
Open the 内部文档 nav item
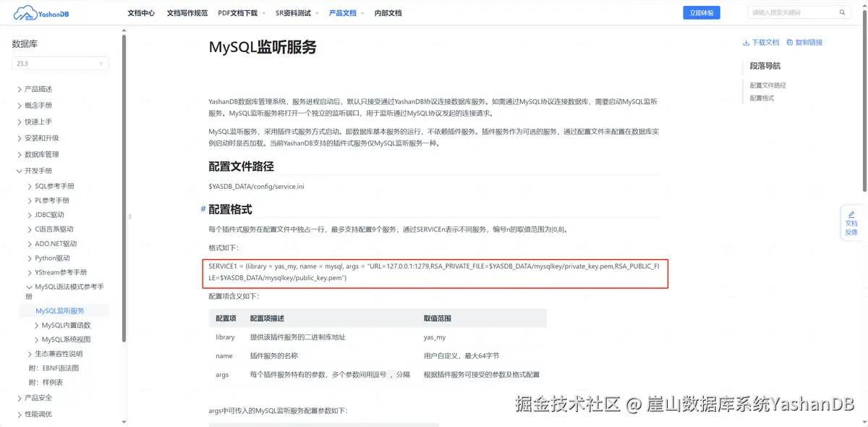click(388, 13)
